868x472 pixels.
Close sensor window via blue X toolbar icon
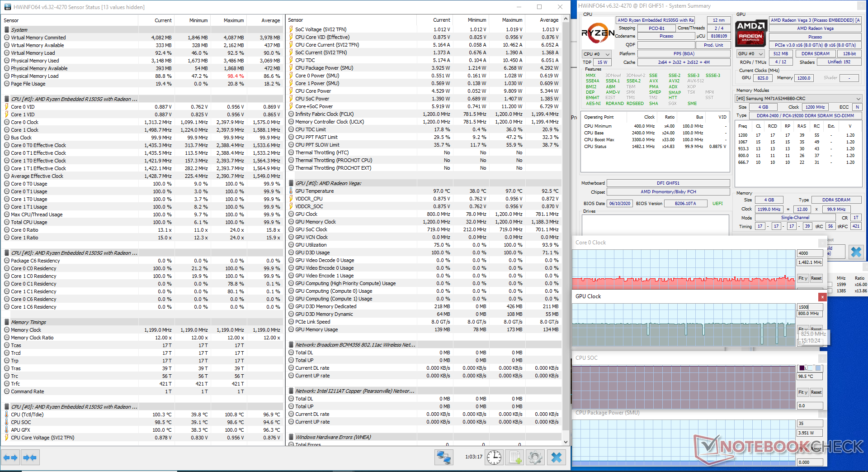tap(557, 458)
